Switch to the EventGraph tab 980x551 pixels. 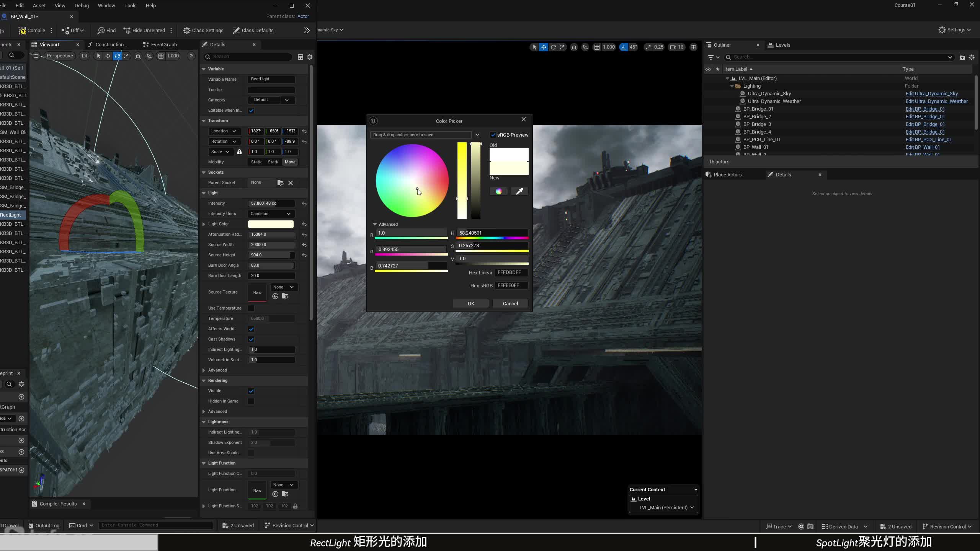click(x=163, y=44)
